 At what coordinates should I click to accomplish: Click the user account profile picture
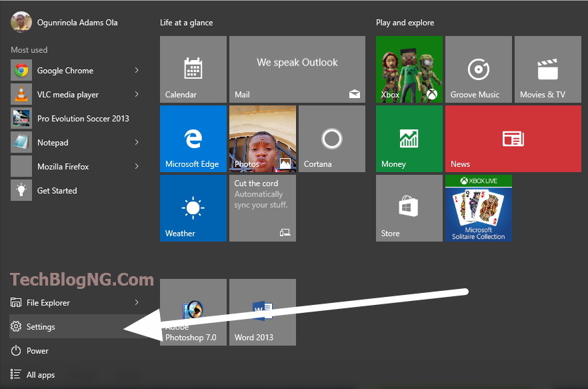(x=21, y=22)
